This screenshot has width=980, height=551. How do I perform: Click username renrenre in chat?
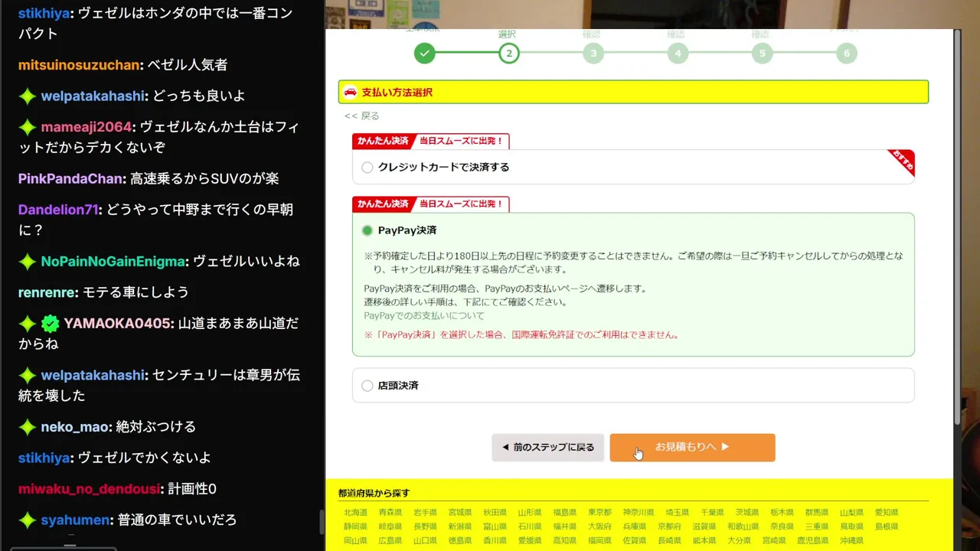tap(47, 292)
